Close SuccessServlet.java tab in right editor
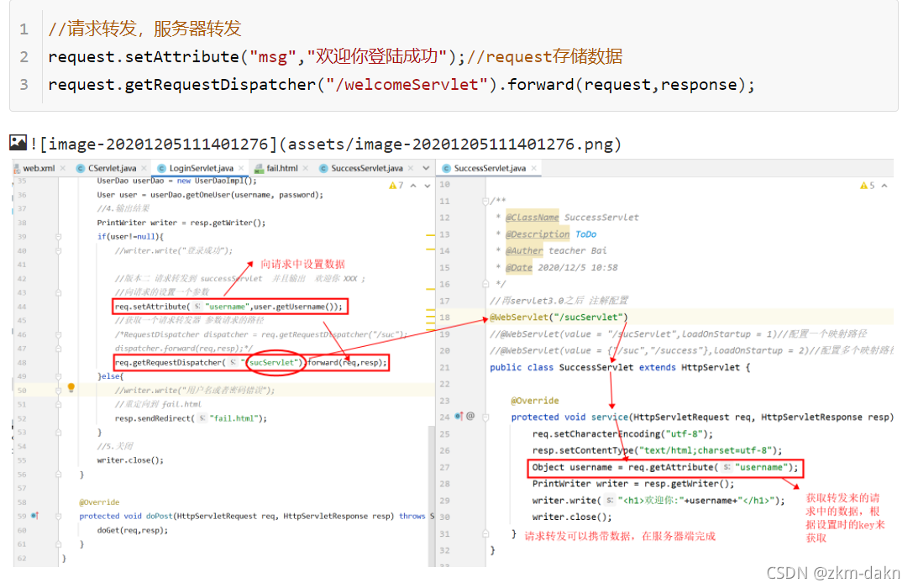 534,168
